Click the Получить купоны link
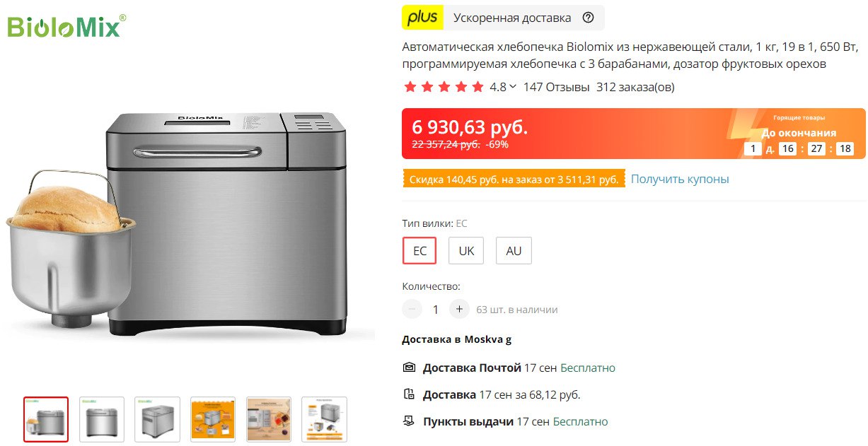 pos(679,179)
